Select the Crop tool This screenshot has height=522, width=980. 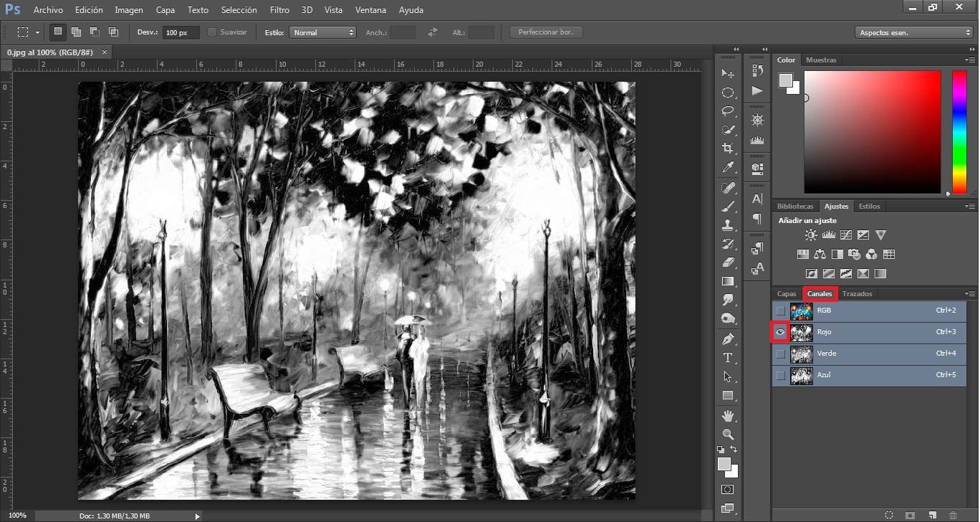pos(728,148)
